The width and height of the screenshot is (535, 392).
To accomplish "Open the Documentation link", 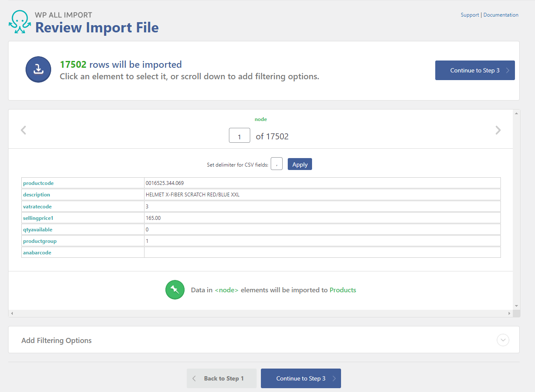I will tap(501, 15).
